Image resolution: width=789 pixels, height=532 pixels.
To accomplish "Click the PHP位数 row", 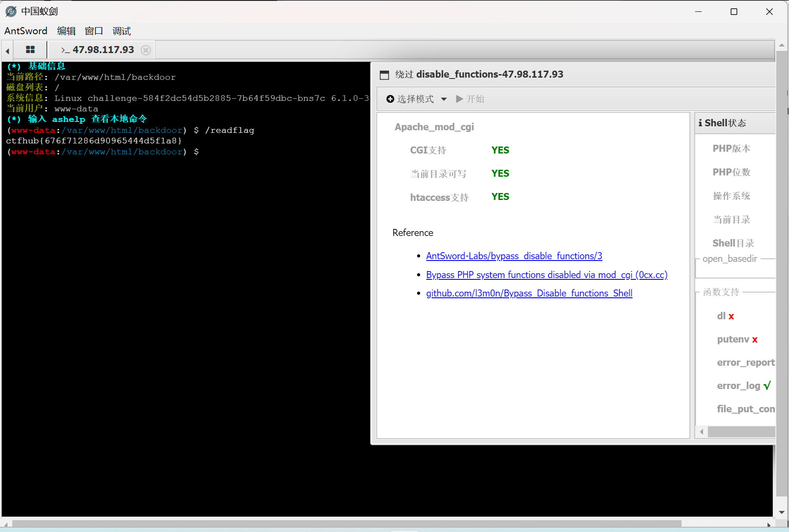I will point(732,172).
